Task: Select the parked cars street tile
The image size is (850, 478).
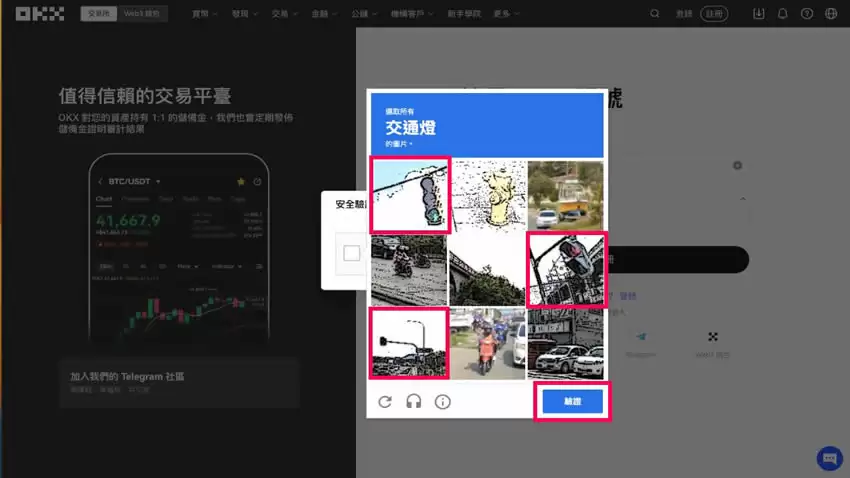Action: click(565, 343)
